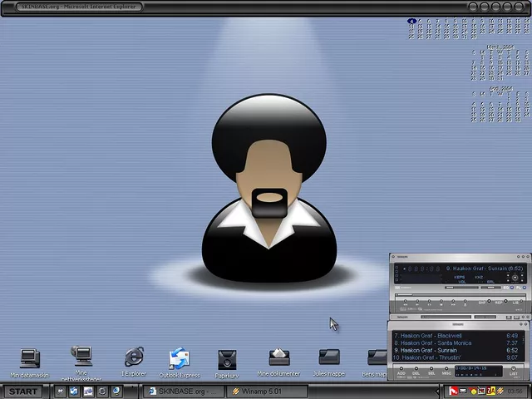Click the Winamp seek bar

[457, 295]
